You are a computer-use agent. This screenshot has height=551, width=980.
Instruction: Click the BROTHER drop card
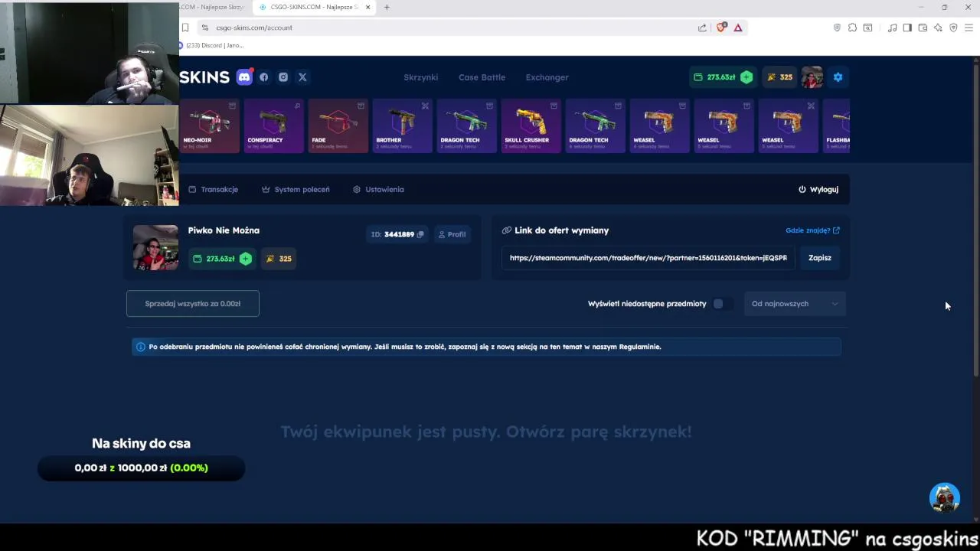pos(402,126)
